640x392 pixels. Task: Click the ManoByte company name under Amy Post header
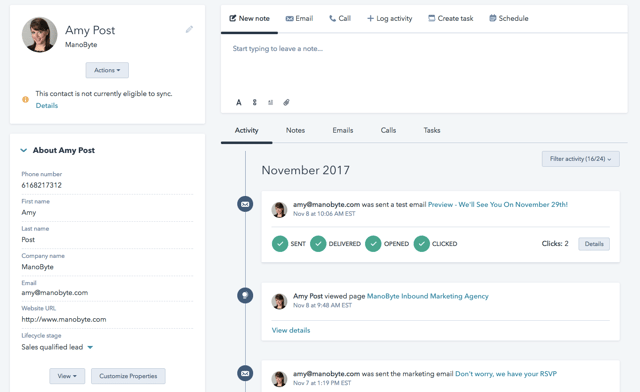coord(81,45)
